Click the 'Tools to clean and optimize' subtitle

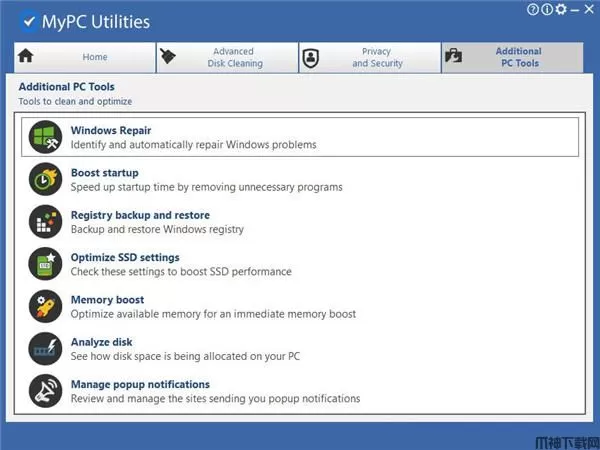coord(75,101)
